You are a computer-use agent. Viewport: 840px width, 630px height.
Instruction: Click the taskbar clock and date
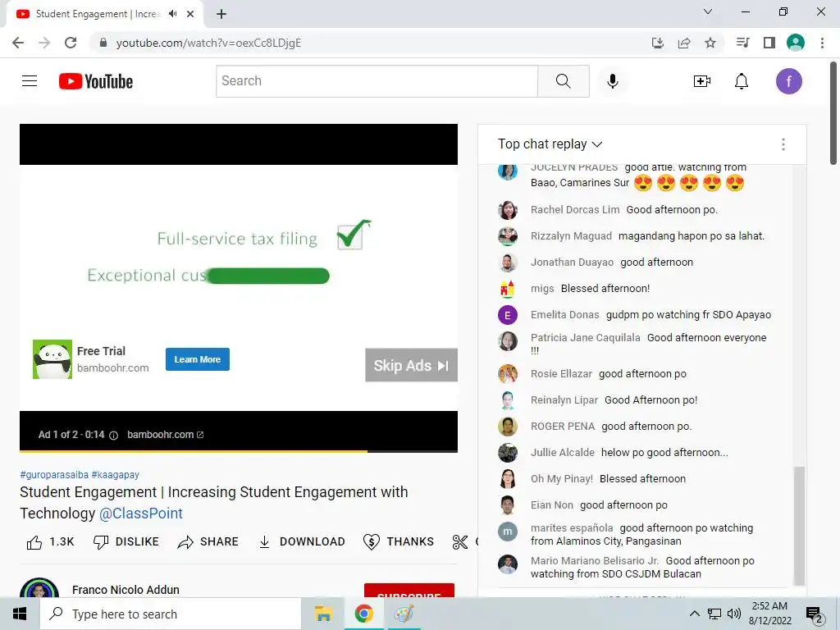769,614
